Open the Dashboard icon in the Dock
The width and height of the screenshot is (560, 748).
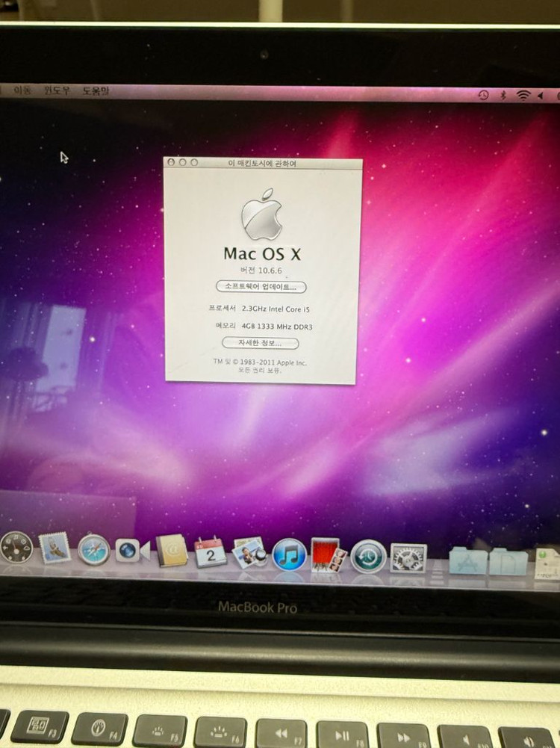click(x=16, y=547)
